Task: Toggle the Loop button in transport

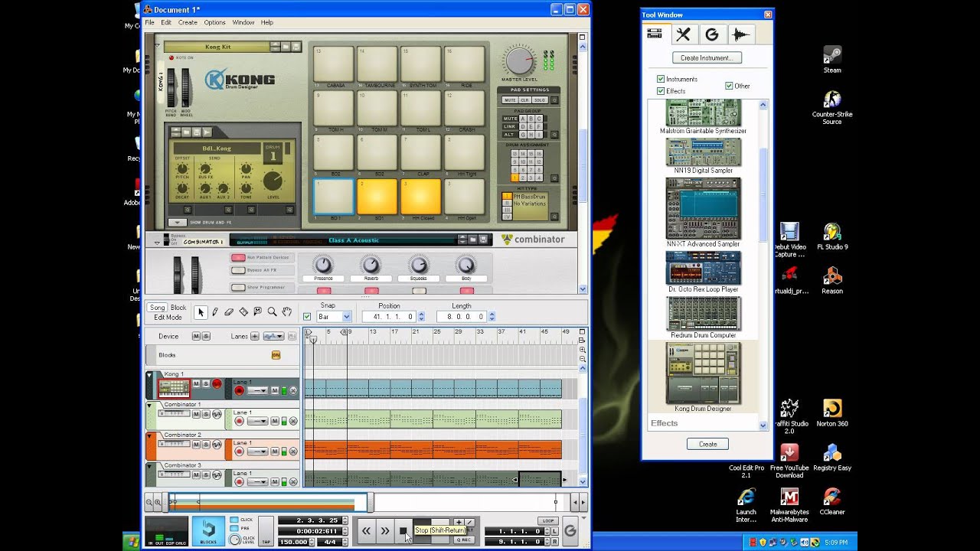Action: (x=547, y=521)
